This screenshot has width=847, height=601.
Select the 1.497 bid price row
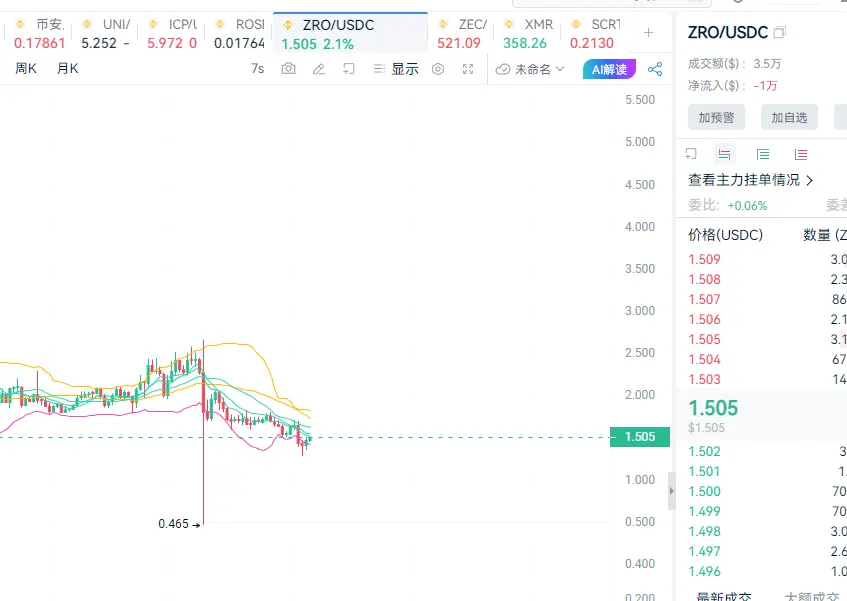pos(762,551)
